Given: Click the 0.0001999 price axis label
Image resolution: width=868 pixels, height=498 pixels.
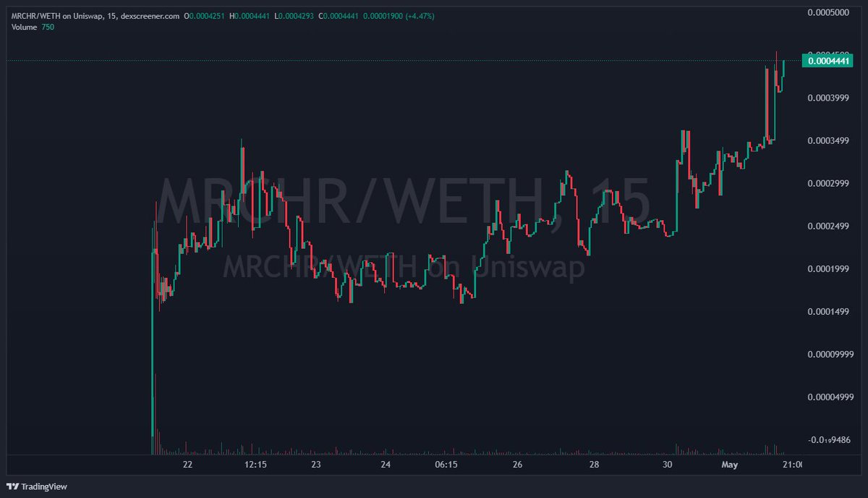Looking at the screenshot, I should point(828,269).
